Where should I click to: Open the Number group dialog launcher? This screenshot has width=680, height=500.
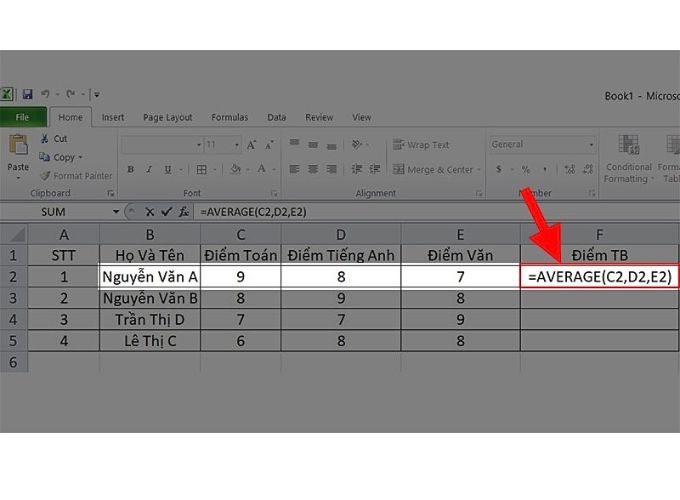coord(592,193)
